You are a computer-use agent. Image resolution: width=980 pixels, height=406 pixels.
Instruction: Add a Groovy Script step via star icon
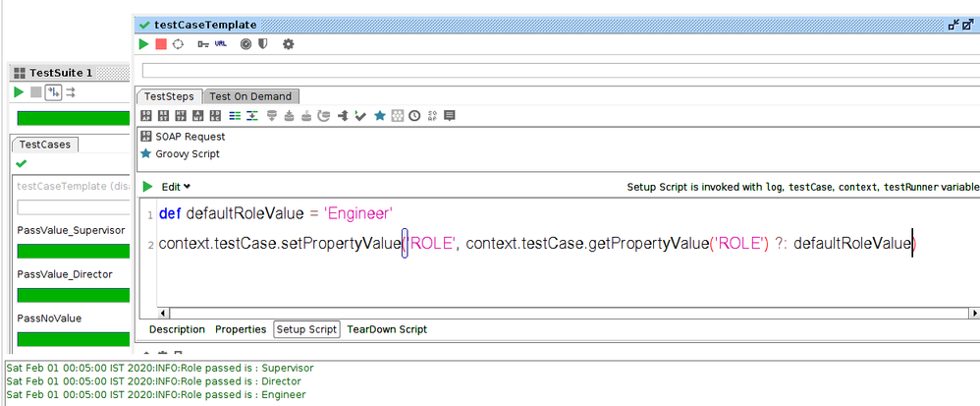[x=380, y=116]
